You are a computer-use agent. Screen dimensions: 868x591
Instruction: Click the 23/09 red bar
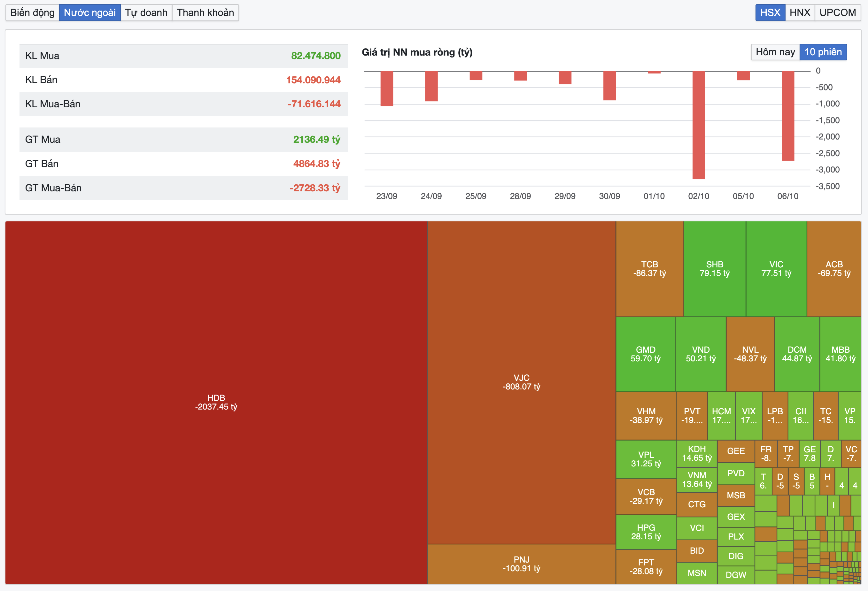point(387,88)
